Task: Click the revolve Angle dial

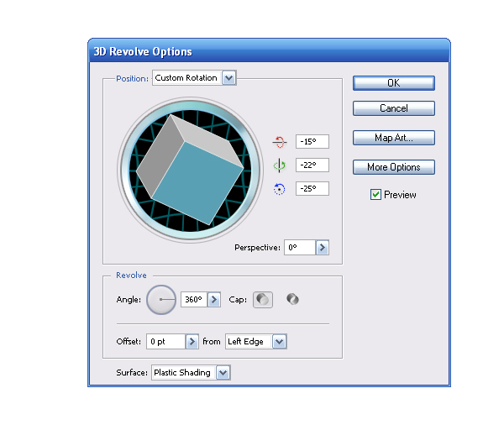Action: 161,300
